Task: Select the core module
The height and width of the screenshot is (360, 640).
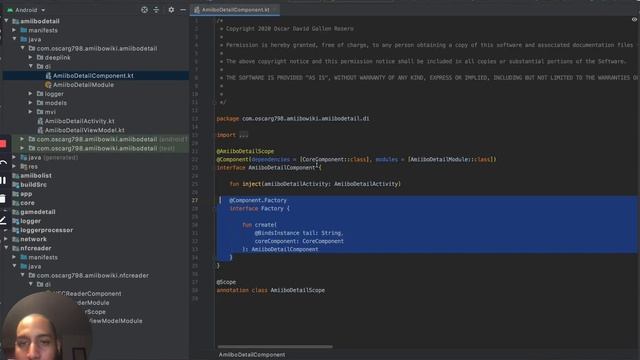Action: (x=27, y=202)
